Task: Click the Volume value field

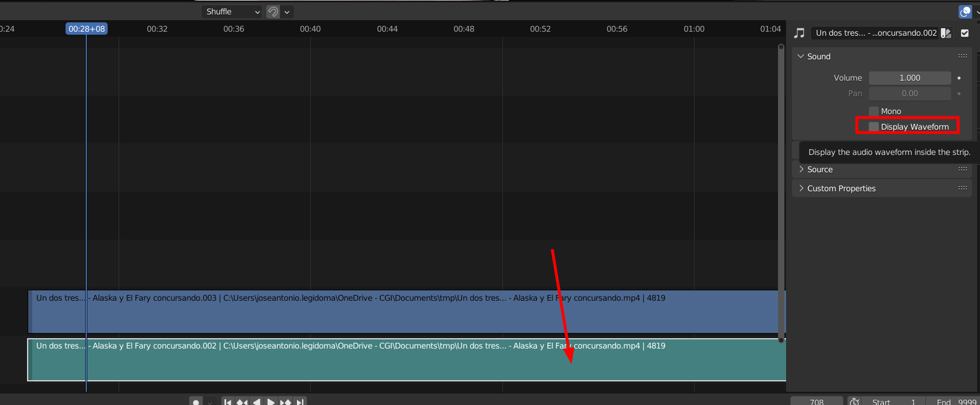Action: pos(909,78)
